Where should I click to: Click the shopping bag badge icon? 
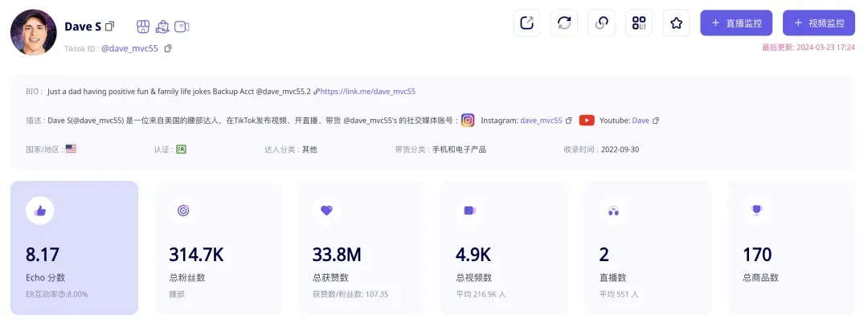coord(162,27)
